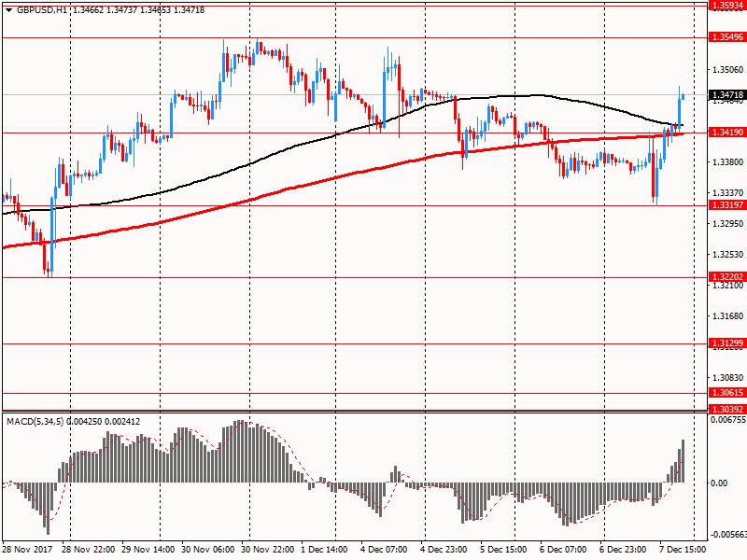Click the 1.32530 price axis value
The height and width of the screenshot is (560, 747).
point(728,255)
